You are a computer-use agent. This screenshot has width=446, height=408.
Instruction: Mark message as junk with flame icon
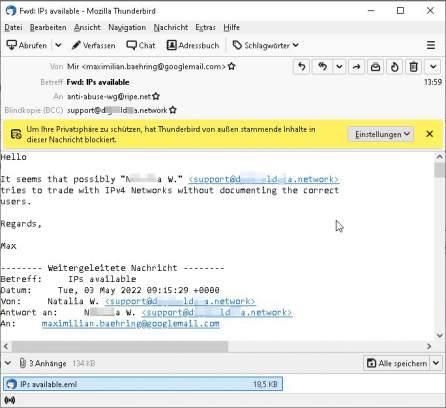coord(394,67)
